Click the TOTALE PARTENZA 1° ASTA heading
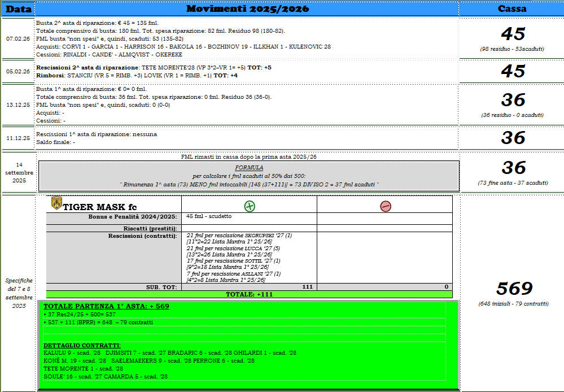 coord(106,306)
